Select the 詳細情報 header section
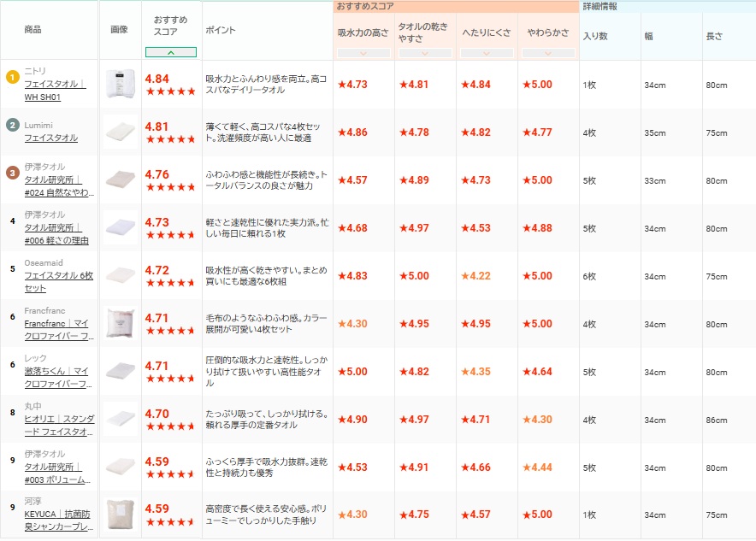The image size is (756, 541). pyautogui.click(x=599, y=6)
